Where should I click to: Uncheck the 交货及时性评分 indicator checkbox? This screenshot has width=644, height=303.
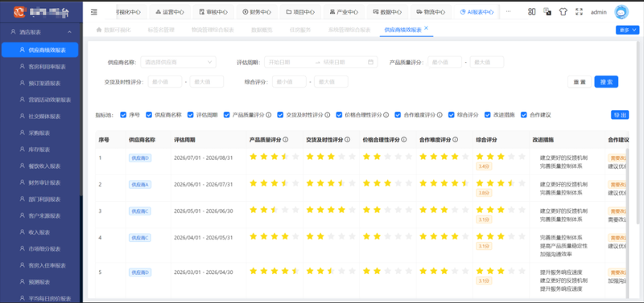click(280, 115)
